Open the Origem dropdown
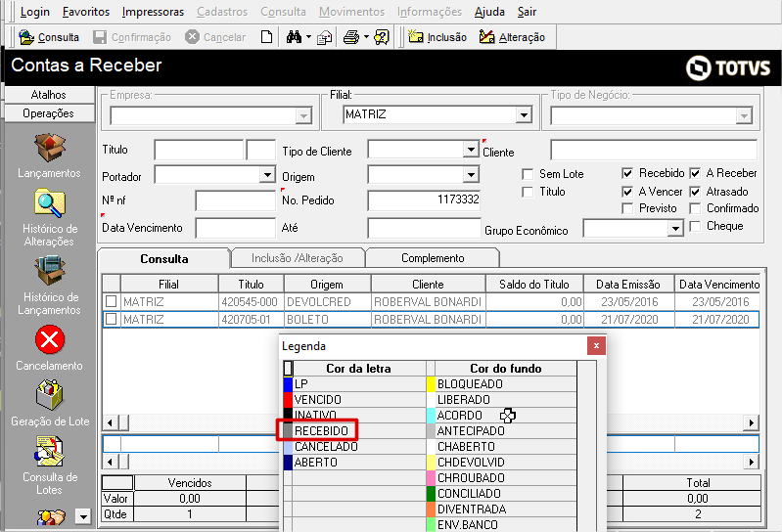Image resolution: width=782 pixels, height=532 pixels. tap(471, 174)
